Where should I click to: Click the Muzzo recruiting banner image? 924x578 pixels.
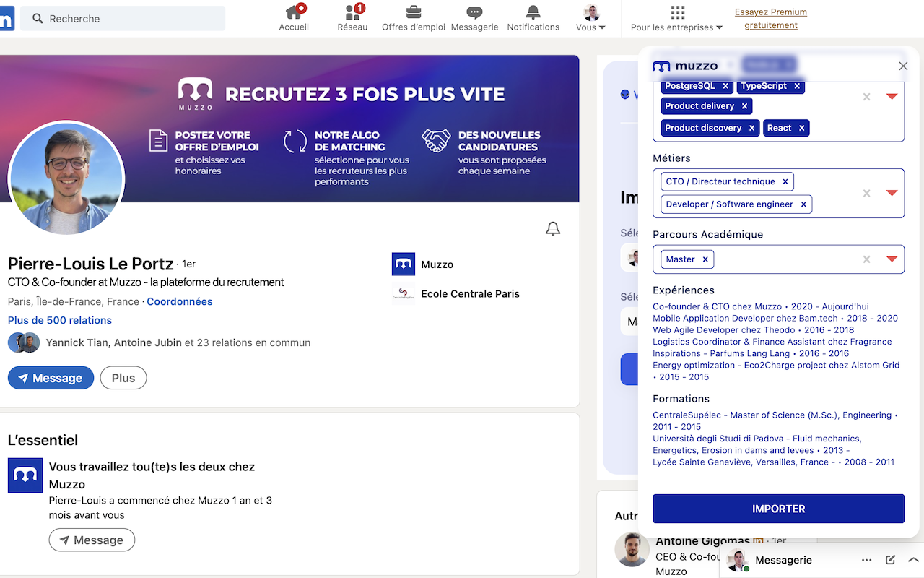[x=289, y=129]
